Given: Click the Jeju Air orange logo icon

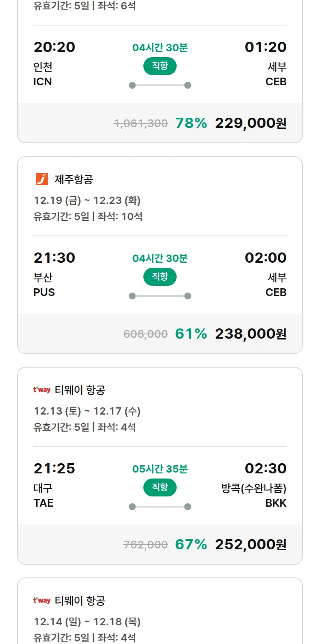Looking at the screenshot, I should pyautogui.click(x=42, y=179).
